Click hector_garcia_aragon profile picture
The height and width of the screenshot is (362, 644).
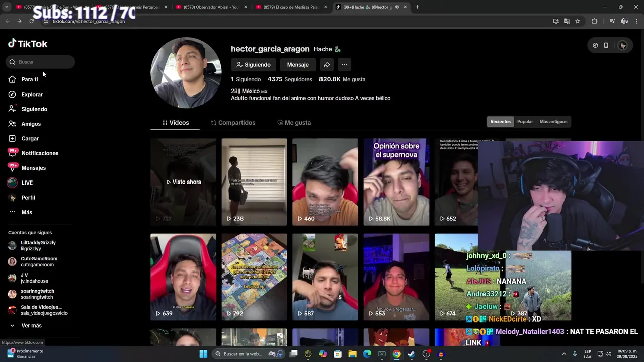click(186, 73)
